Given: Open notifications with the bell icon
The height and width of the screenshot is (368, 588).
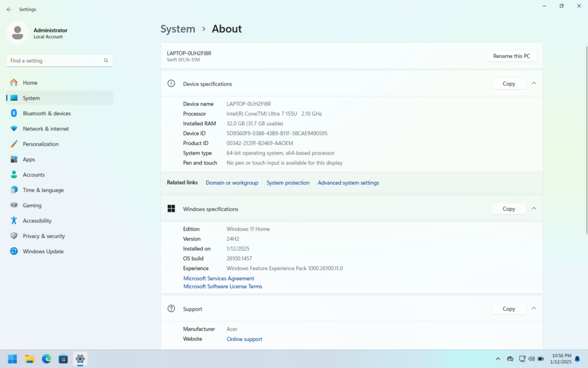Looking at the screenshot, I should [578, 359].
